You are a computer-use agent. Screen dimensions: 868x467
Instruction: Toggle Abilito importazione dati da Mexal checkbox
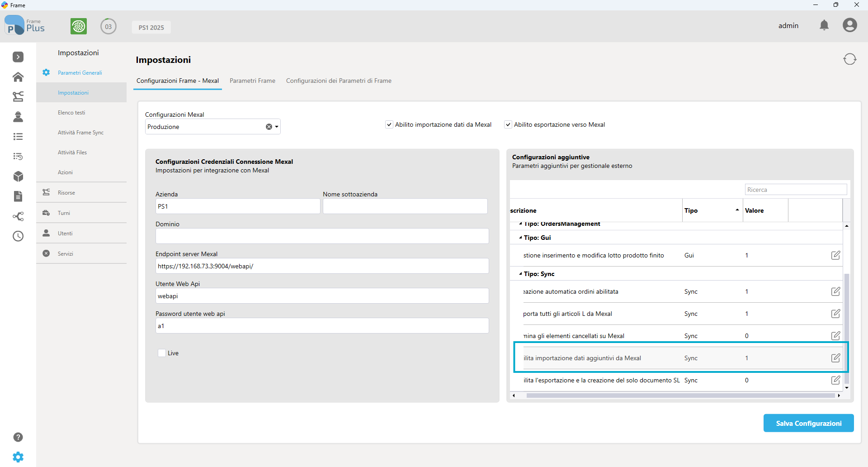(x=389, y=124)
